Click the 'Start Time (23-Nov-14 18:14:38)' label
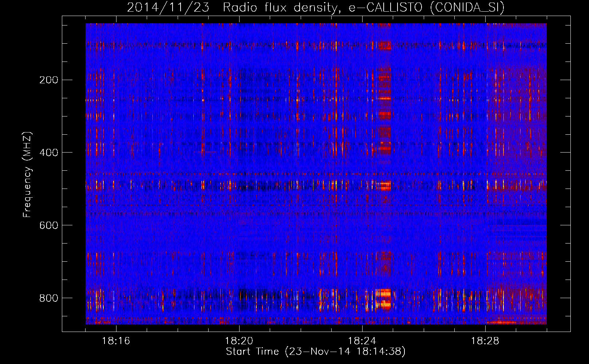 (x=316, y=352)
